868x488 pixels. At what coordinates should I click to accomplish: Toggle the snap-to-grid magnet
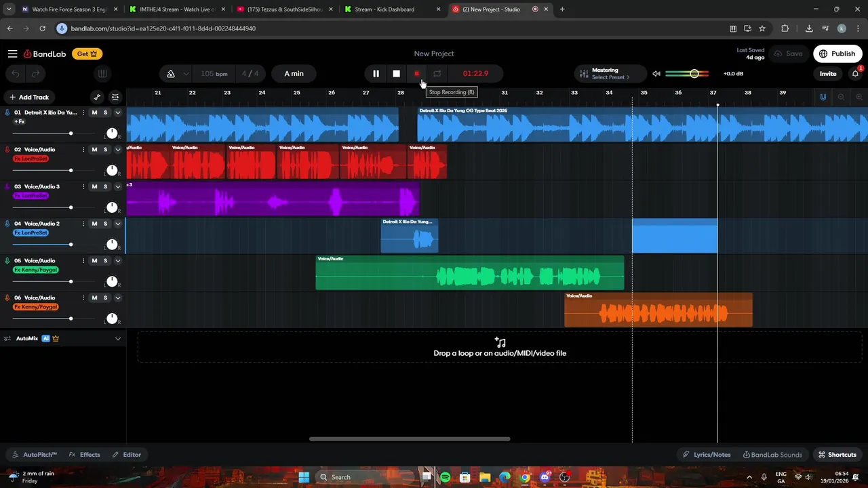pos(823,97)
